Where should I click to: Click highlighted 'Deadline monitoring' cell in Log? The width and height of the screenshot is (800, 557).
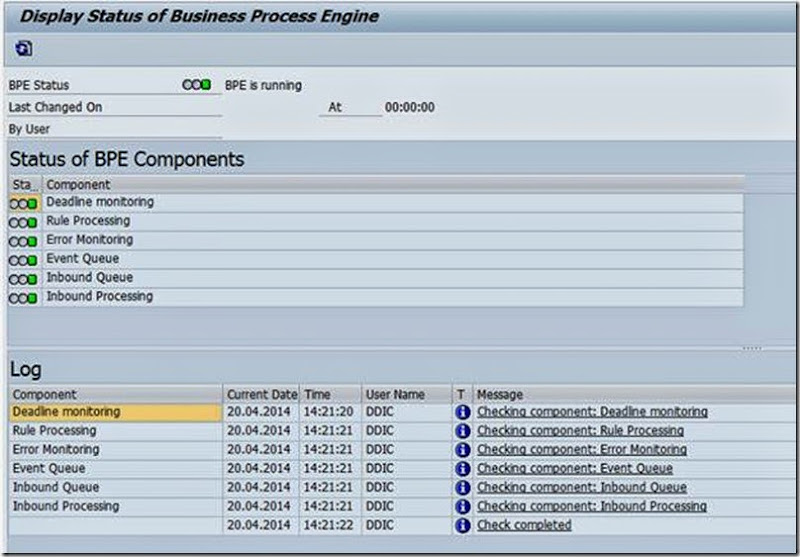[115, 412]
